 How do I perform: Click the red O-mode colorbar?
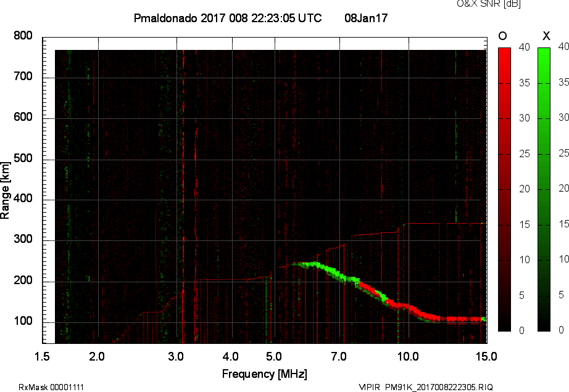click(504, 189)
